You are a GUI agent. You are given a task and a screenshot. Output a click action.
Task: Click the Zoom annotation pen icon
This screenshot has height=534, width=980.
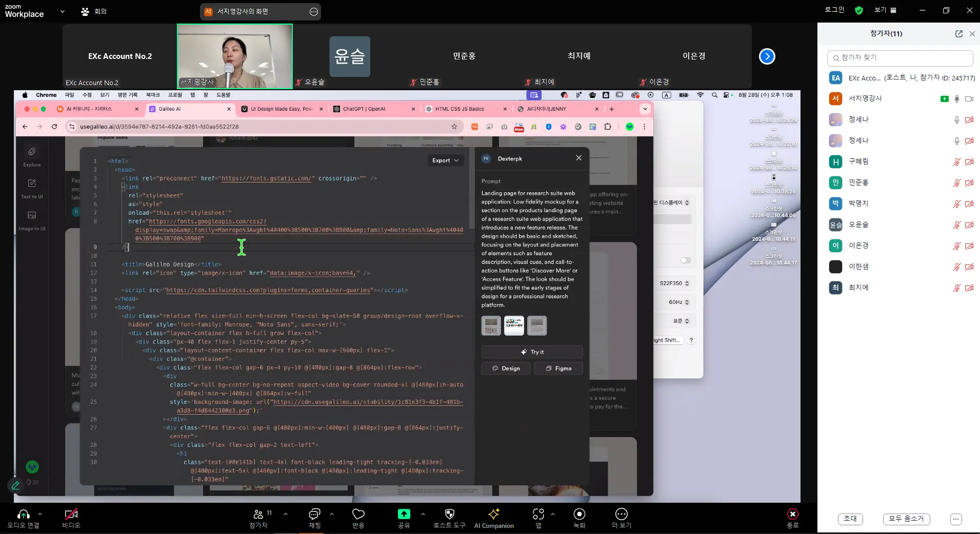pos(15,485)
